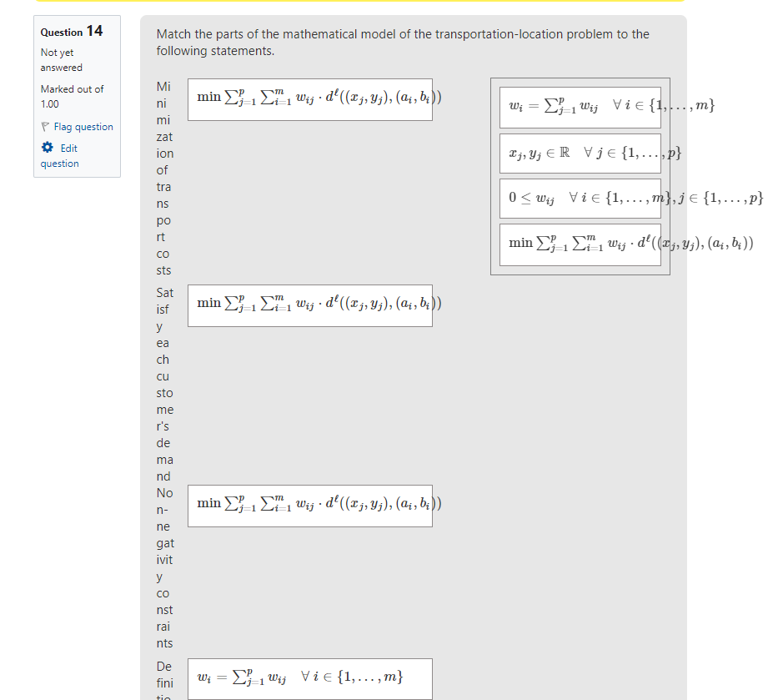Select the 0 ≤ w_ij answer tile
This screenshot has height=700, width=778.
(x=580, y=199)
